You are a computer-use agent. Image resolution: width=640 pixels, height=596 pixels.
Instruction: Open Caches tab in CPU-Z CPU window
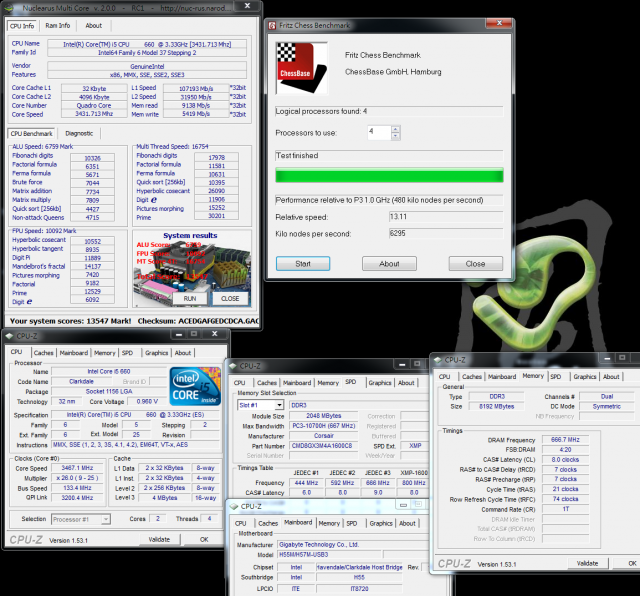point(43,353)
